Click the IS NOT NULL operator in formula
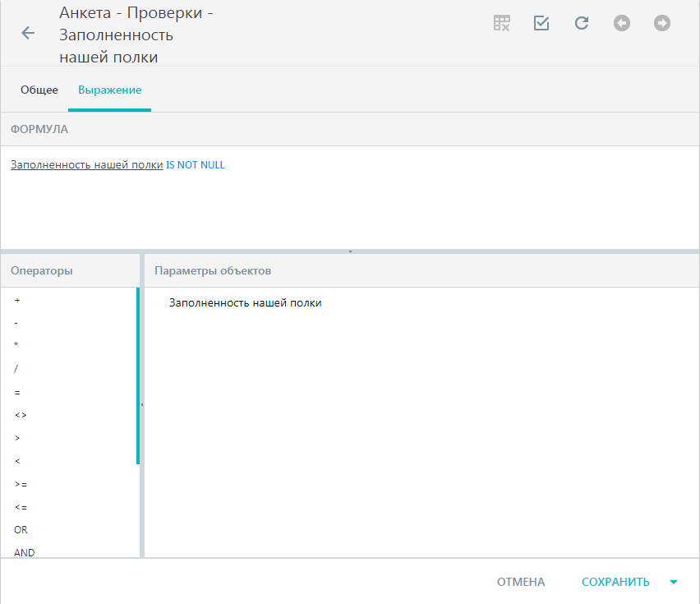The image size is (700, 604). 195,164
